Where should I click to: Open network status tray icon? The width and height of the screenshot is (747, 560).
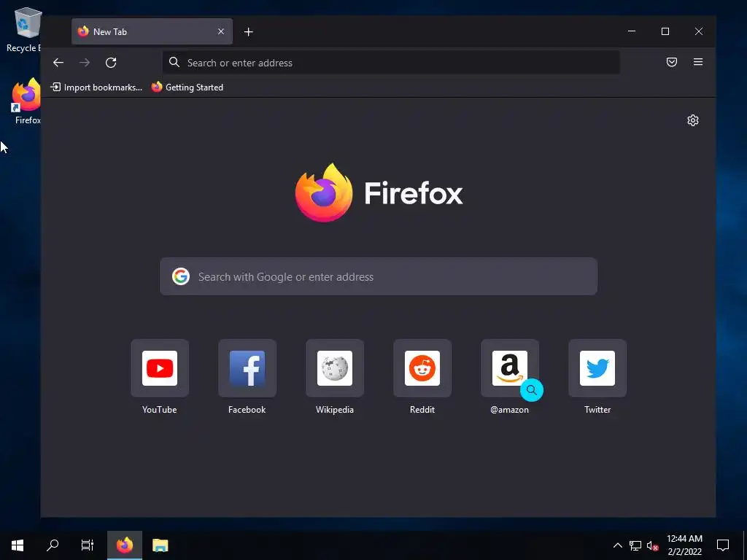(x=635, y=545)
